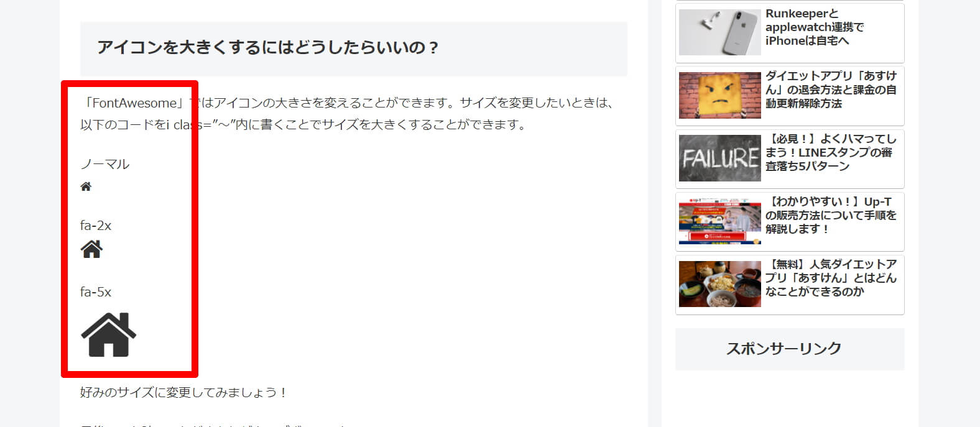Click the fa-5x label text
980x427 pixels.
(x=96, y=292)
